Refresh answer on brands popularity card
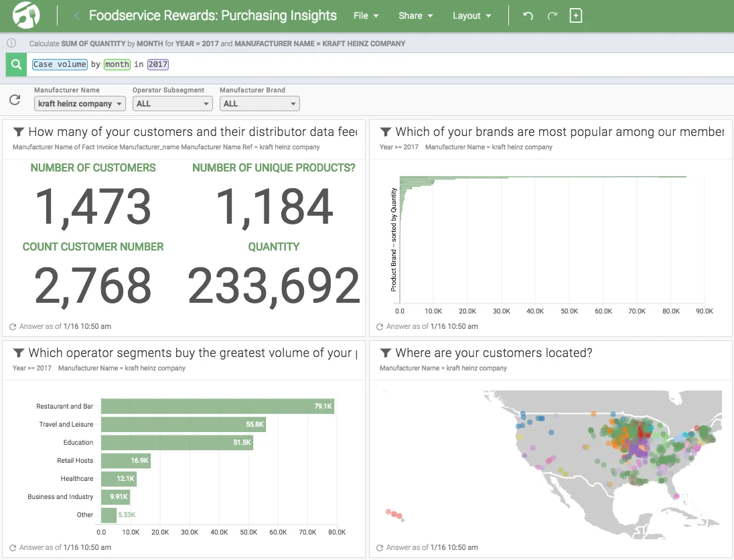The width and height of the screenshot is (734, 560). click(380, 327)
